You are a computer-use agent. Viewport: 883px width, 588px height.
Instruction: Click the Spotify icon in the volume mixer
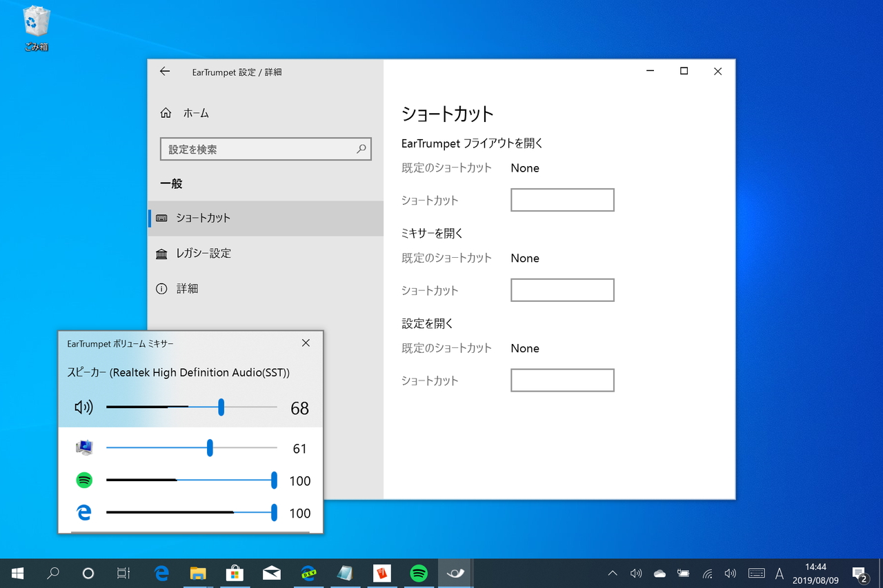pos(83,480)
